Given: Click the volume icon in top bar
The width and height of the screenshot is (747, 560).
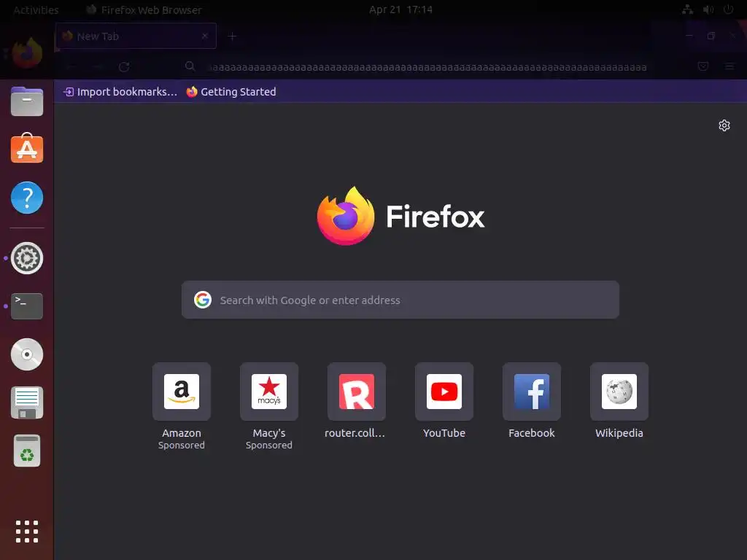Looking at the screenshot, I should (708, 9).
